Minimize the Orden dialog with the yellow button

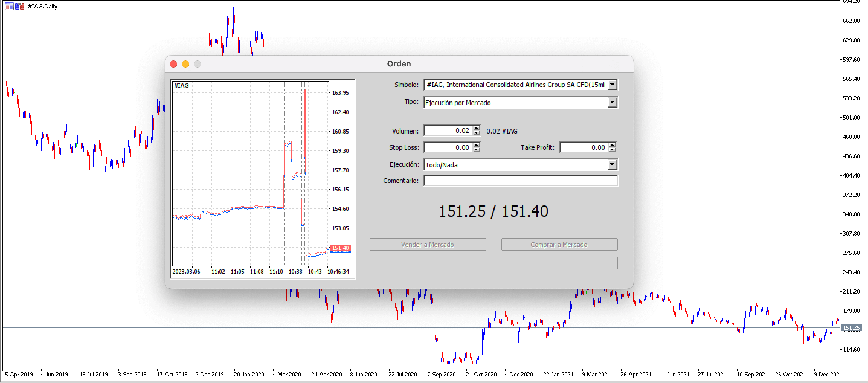tap(185, 64)
